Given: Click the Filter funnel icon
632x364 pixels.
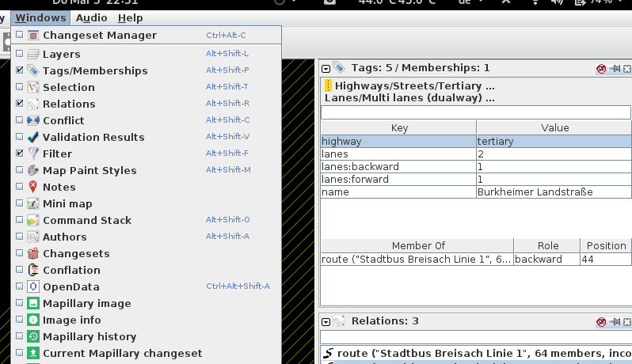Looking at the screenshot, I should 33,154.
